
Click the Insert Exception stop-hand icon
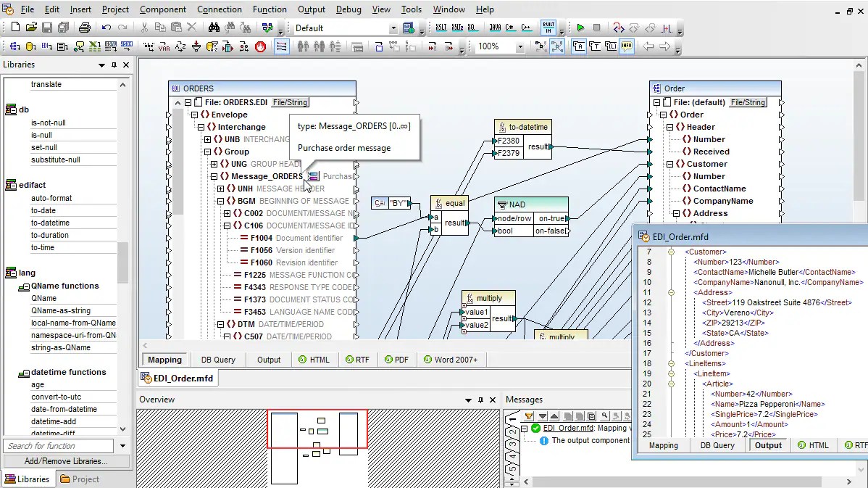(260, 46)
